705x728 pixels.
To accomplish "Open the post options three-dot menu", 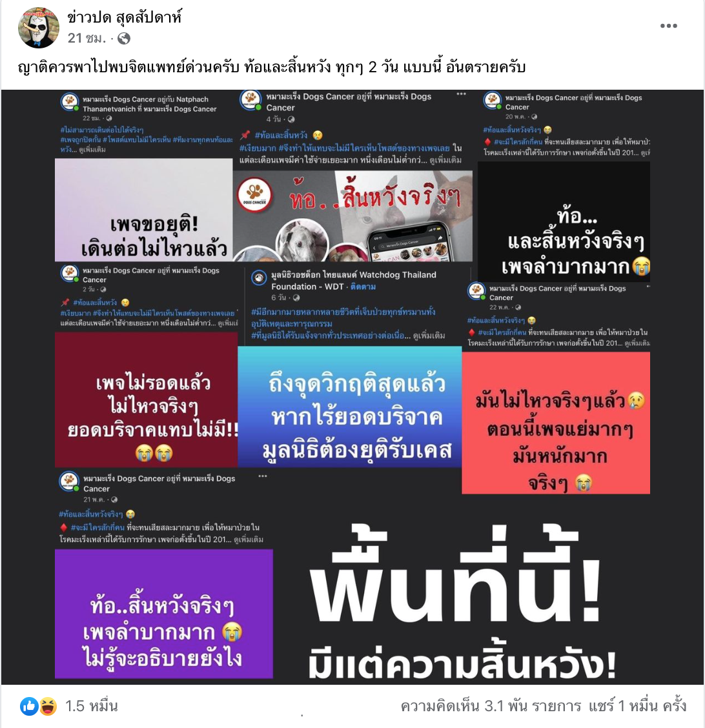I will pyautogui.click(x=668, y=26).
